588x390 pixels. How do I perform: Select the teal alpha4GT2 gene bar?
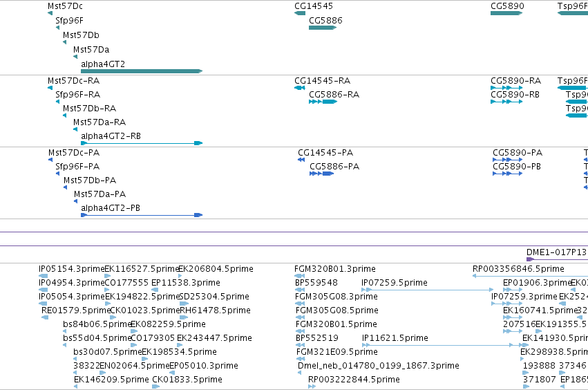tap(142, 71)
